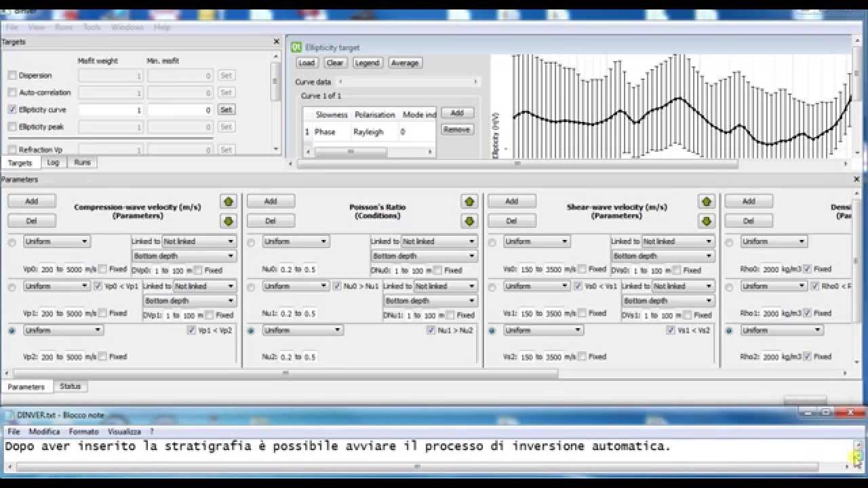This screenshot has height=488, width=868.
Task: Check Fixed for Vp0 range
Action: click(x=102, y=269)
